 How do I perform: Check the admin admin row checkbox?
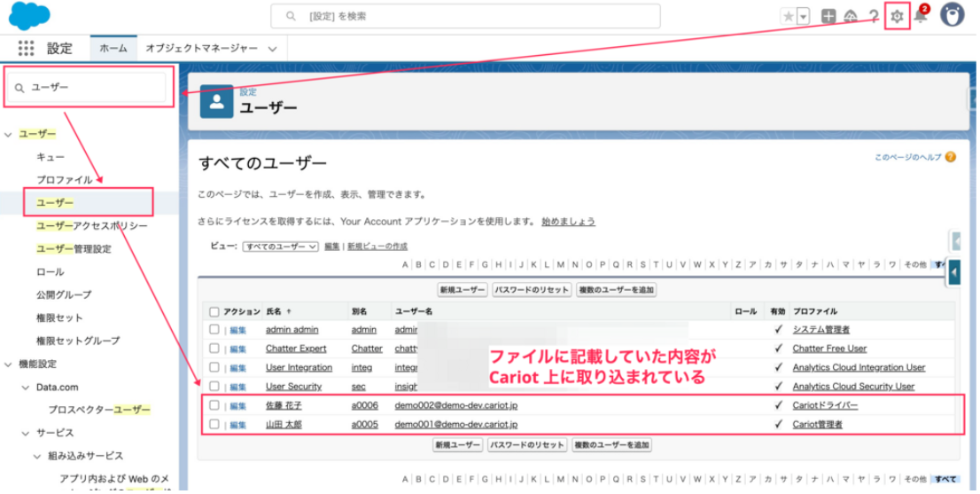pyautogui.click(x=214, y=329)
